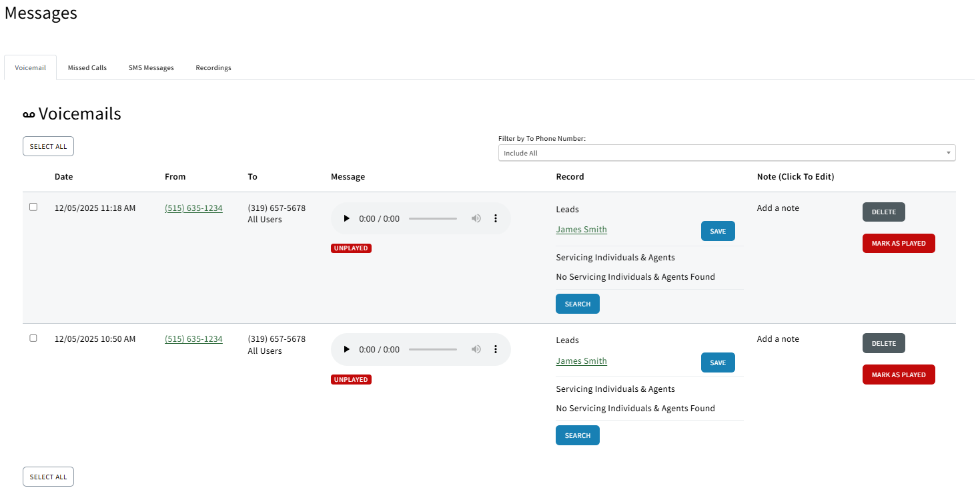Image resolution: width=980 pixels, height=494 pixels.
Task: Check the second voicemail's selection checkbox
Action: pos(33,338)
